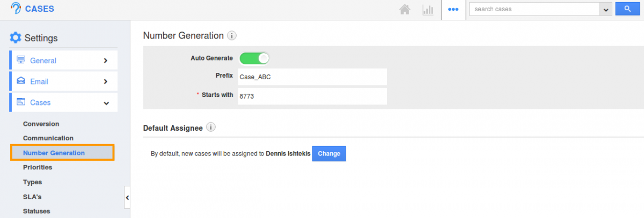Open the Priorities settings item
The height and width of the screenshot is (218, 644).
coord(38,167)
